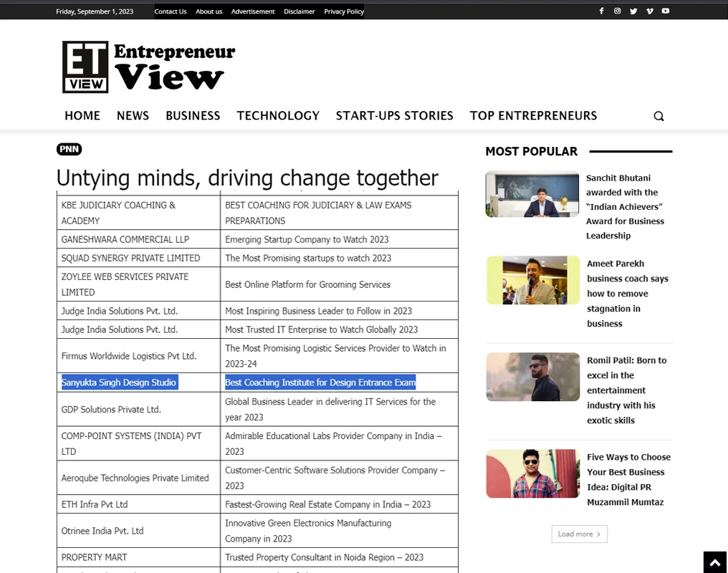Open the Sanchit Bhutani article thumbnail
The image size is (728, 573).
(x=532, y=194)
